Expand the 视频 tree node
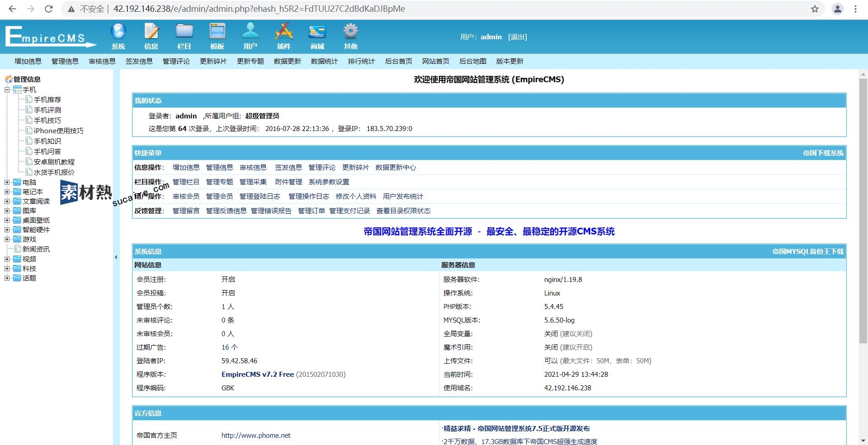The height and width of the screenshot is (445, 868). 7,259
